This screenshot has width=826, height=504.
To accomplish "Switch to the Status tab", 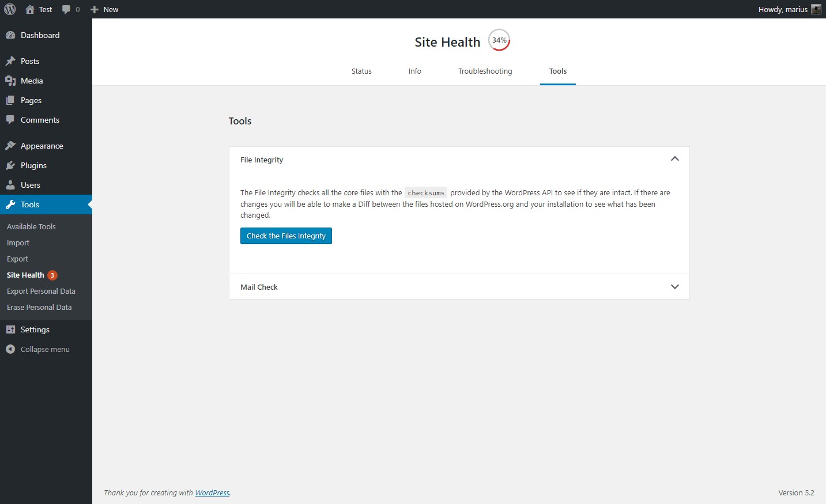I will click(x=361, y=71).
